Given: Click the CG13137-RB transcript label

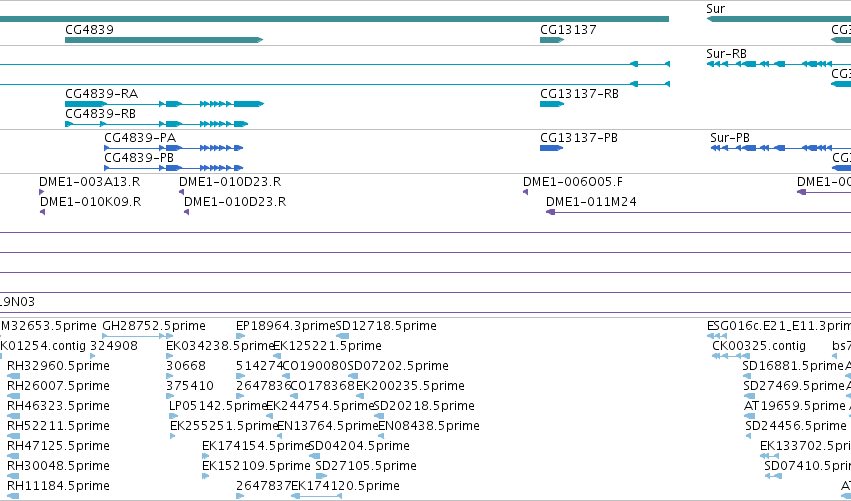Looking at the screenshot, I should [579, 94].
